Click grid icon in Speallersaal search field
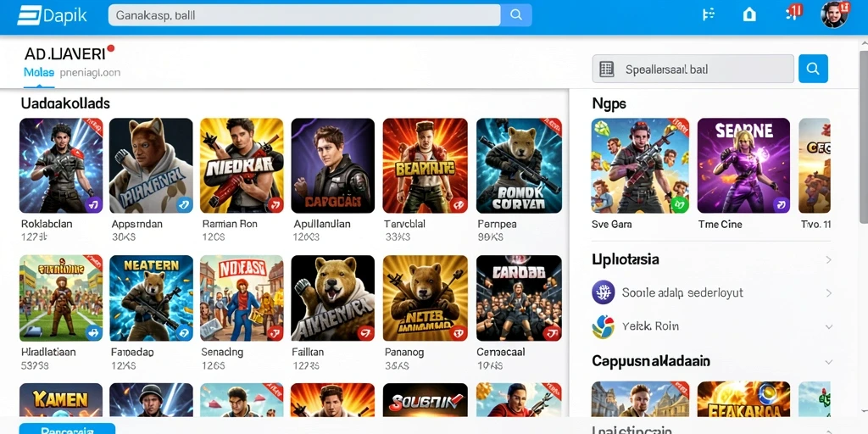 [x=607, y=70]
